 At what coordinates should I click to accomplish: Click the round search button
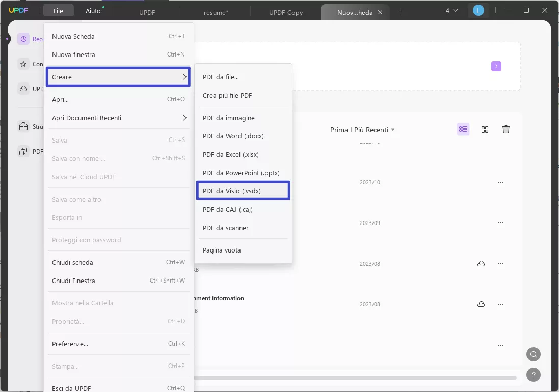[x=534, y=354]
